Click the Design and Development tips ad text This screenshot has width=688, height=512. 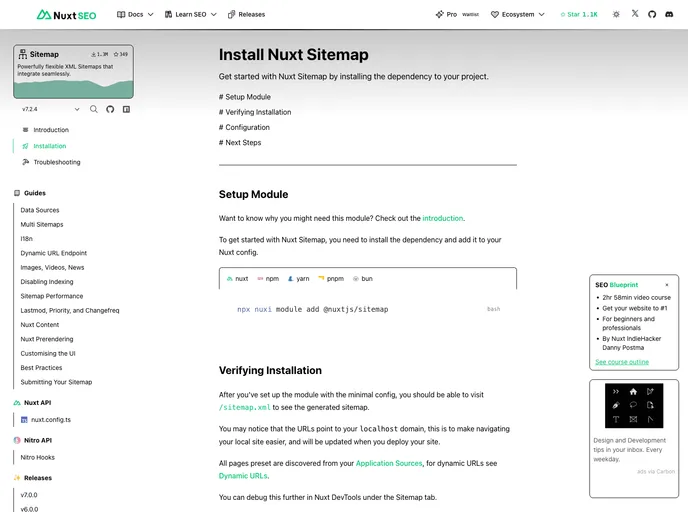(x=629, y=450)
